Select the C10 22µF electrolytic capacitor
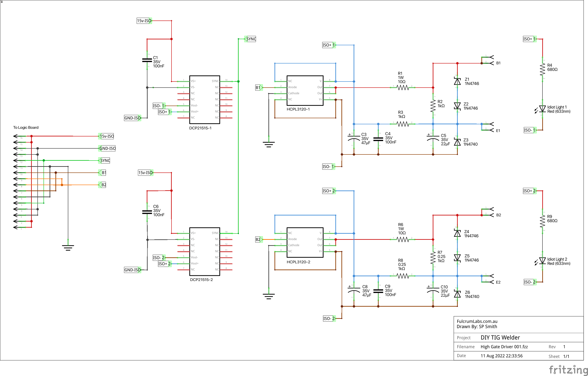 coord(433,291)
